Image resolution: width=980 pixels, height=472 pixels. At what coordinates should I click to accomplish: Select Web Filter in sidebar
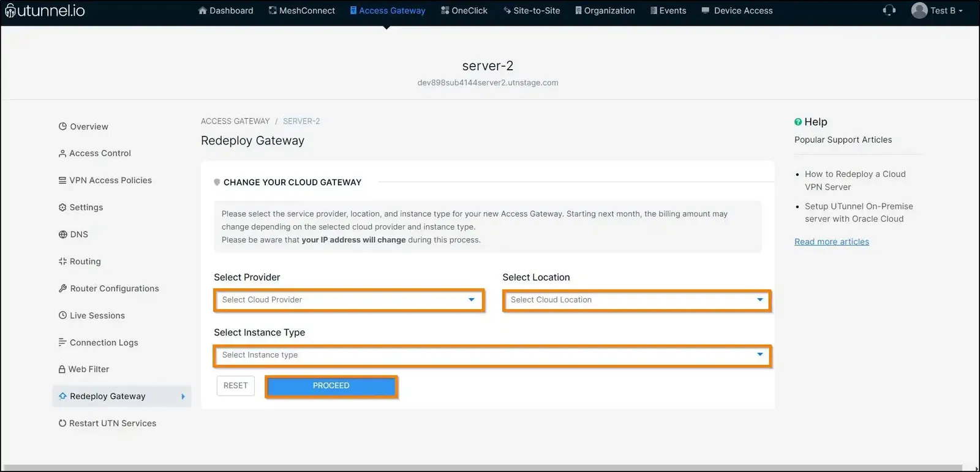click(83, 369)
